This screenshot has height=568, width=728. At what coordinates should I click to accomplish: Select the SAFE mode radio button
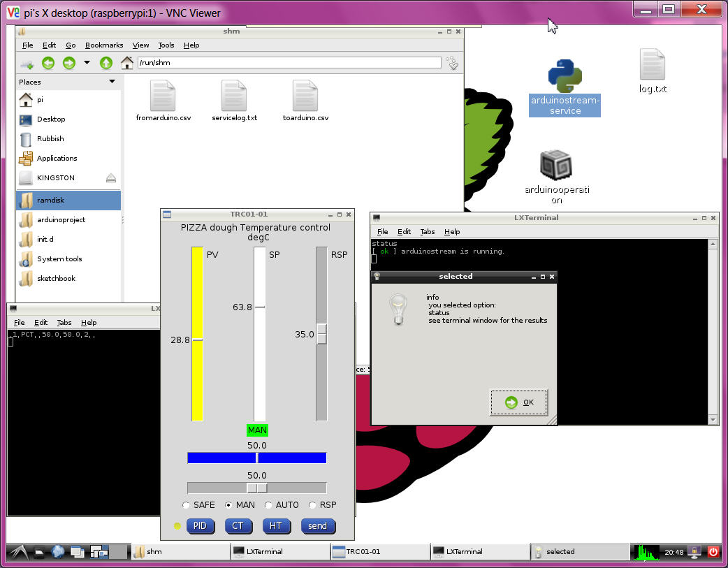186,505
